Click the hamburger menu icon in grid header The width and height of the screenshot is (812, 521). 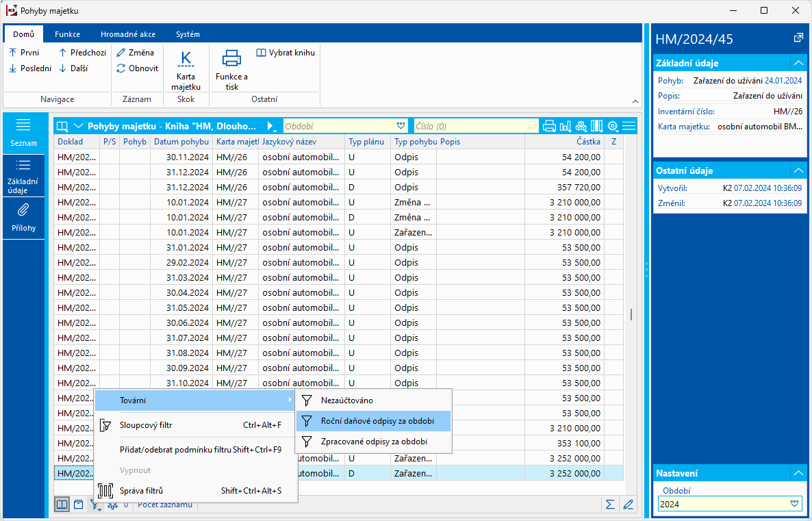click(x=629, y=126)
